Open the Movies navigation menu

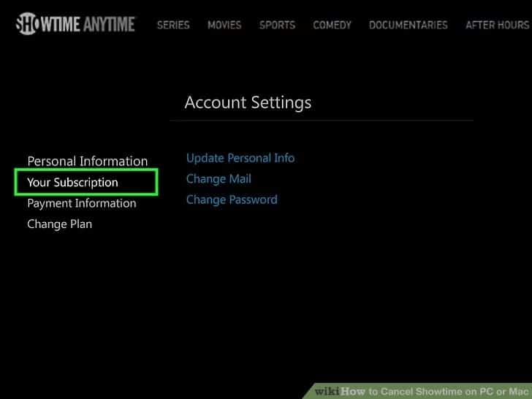coord(224,25)
